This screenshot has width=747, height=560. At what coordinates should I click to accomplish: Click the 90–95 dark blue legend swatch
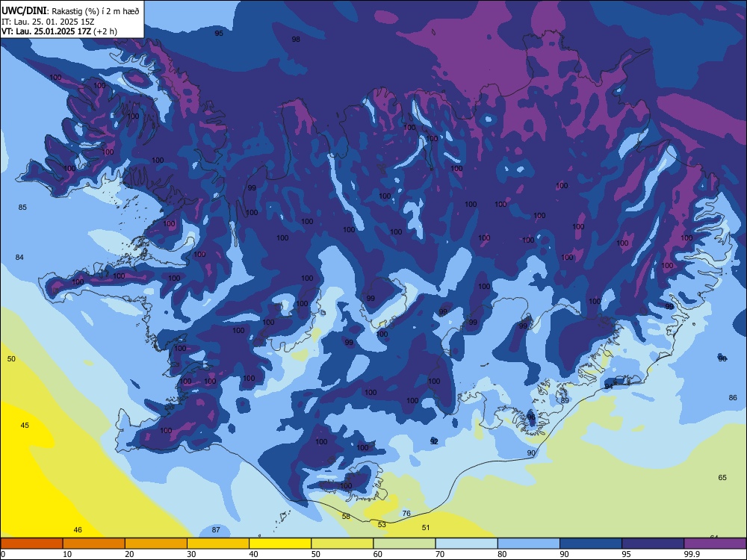591,544
